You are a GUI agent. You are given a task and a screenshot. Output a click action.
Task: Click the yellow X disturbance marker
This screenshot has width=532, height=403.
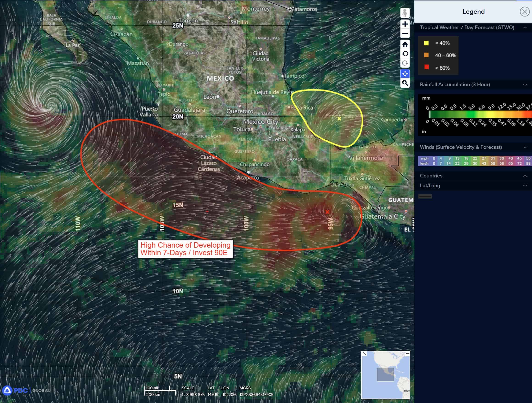pyautogui.click(x=339, y=119)
